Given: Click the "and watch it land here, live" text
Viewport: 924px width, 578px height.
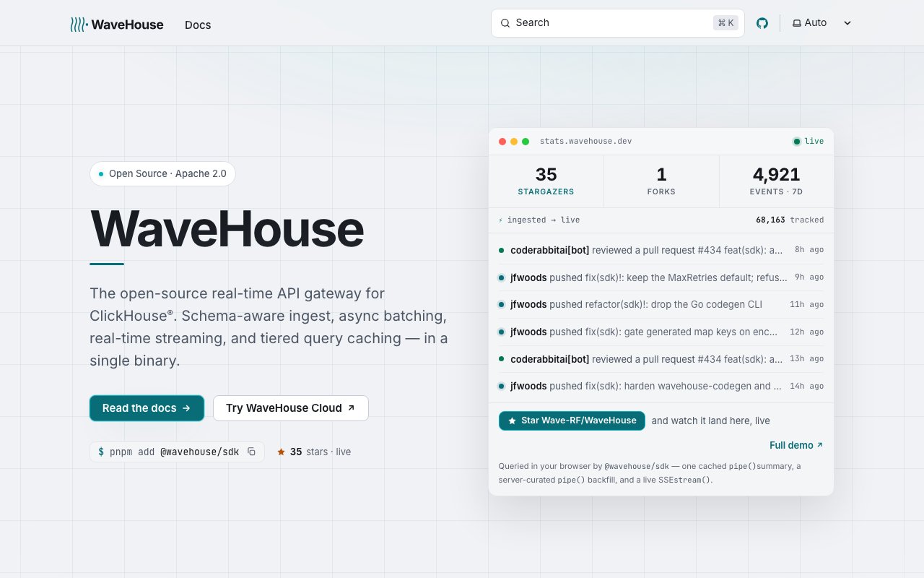Looking at the screenshot, I should point(710,420).
